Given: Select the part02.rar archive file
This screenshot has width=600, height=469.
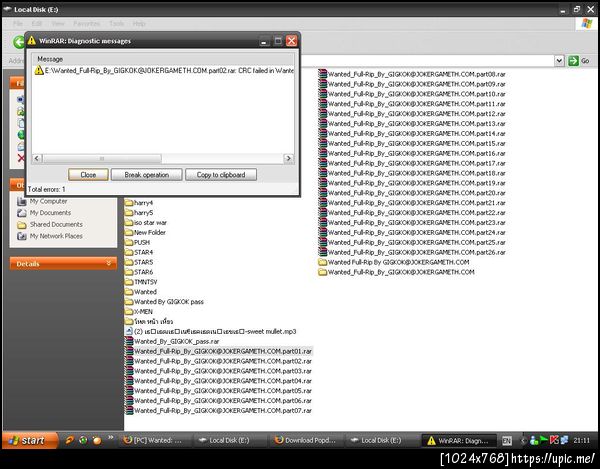Looking at the screenshot, I should [218, 361].
